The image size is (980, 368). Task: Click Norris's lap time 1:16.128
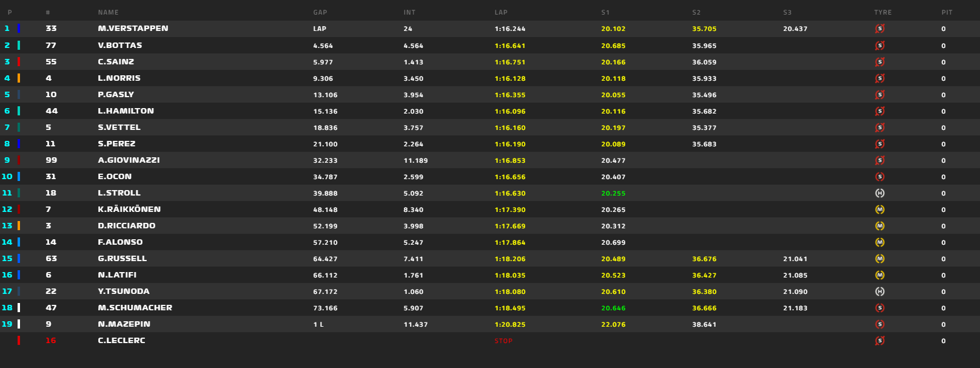[x=510, y=78]
